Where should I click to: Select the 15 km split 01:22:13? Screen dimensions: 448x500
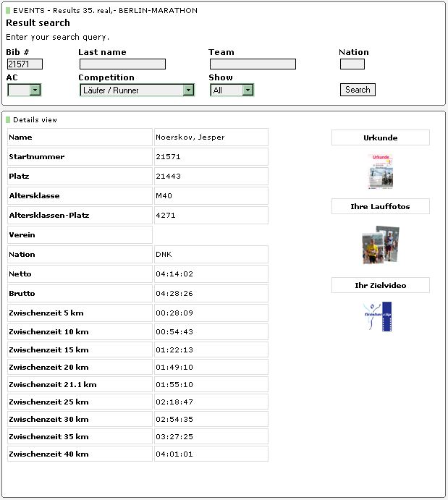point(174,349)
